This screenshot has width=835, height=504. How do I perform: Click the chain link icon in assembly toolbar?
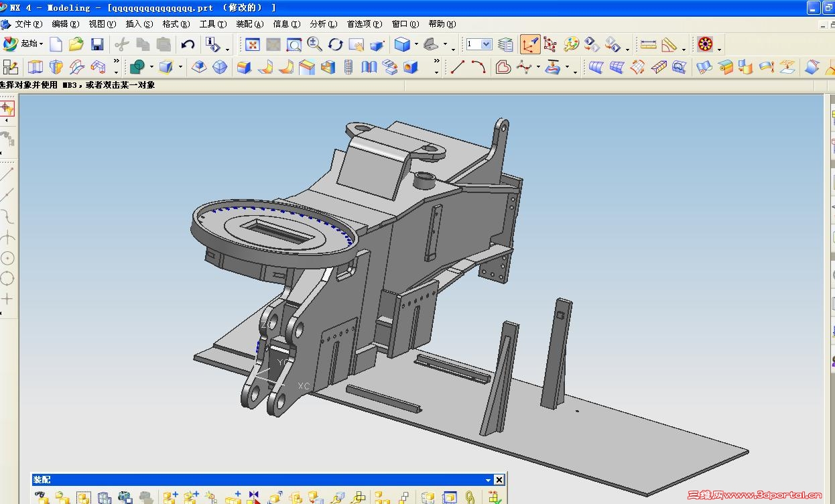coord(470,497)
